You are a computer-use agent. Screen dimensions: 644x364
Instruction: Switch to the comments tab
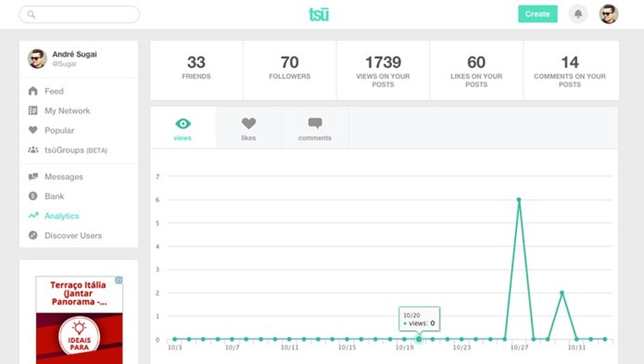pyautogui.click(x=315, y=128)
